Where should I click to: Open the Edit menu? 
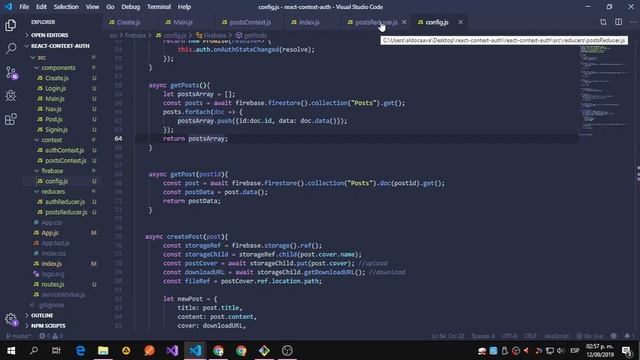click(x=41, y=7)
